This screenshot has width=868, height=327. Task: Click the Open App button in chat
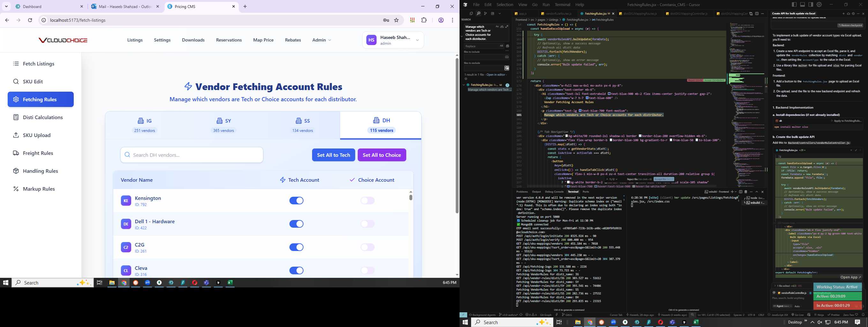pyautogui.click(x=851, y=277)
